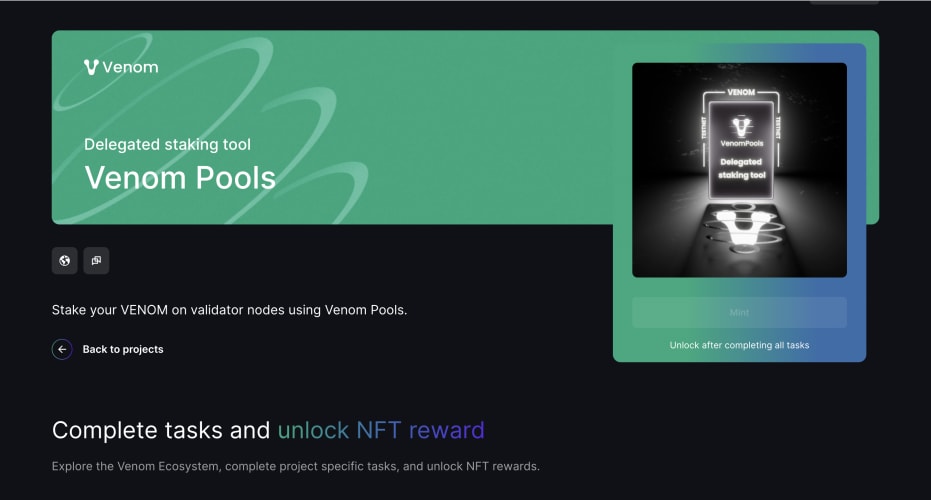Click 'Stake your VENOM on validator nodes' description

(x=229, y=310)
